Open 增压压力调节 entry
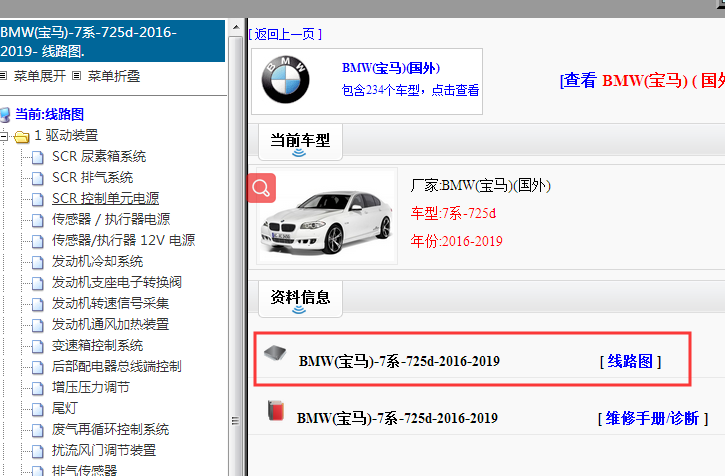 (x=91, y=387)
